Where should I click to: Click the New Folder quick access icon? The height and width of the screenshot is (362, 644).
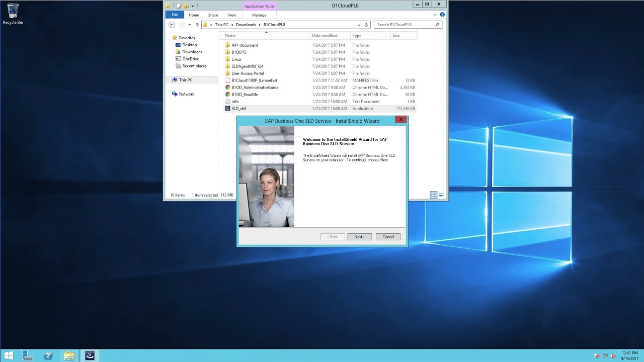(186, 6)
